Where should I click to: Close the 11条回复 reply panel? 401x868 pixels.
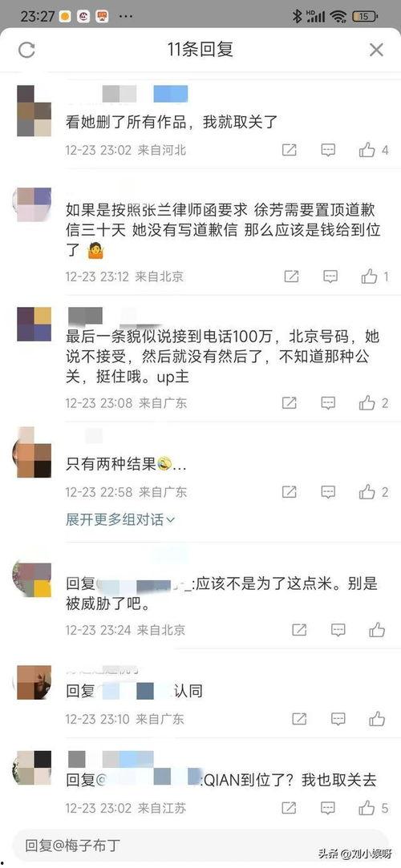[x=376, y=50]
